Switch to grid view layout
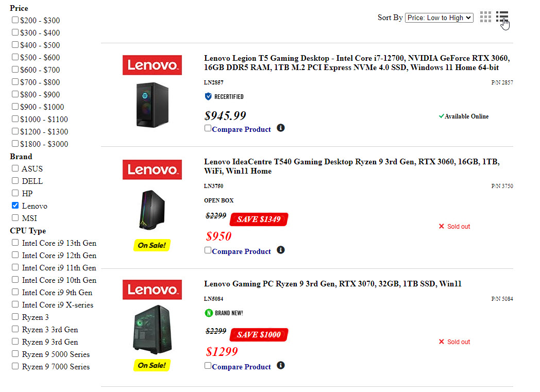The height and width of the screenshot is (392, 540). pos(485,17)
